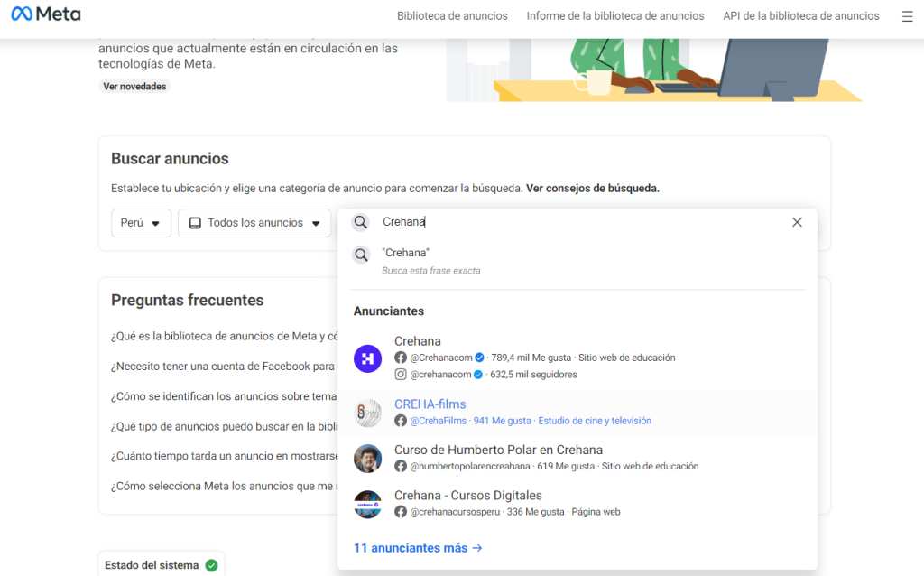This screenshot has width=924, height=576.
Task: Click the @humbertopolarencreahana handle text
Action: click(x=469, y=467)
